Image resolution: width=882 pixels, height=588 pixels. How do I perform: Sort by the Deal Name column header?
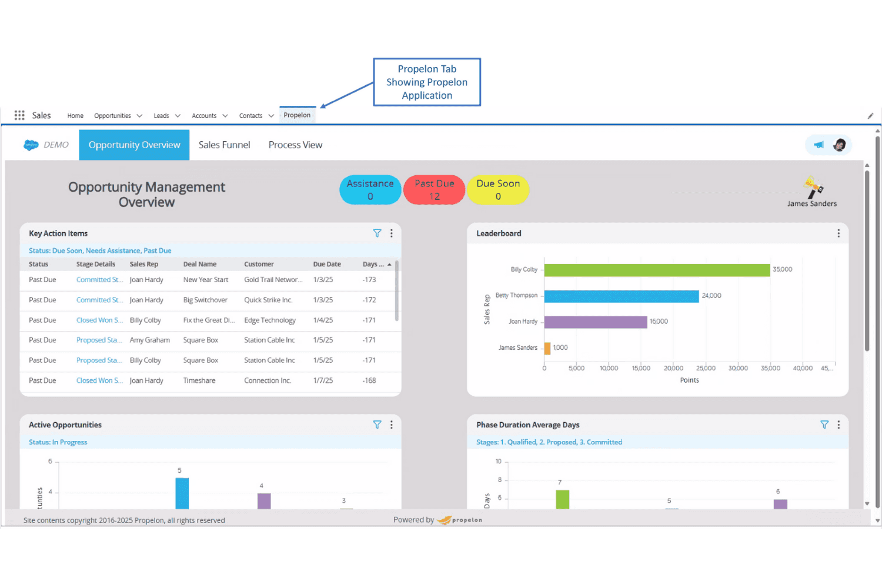click(x=200, y=265)
